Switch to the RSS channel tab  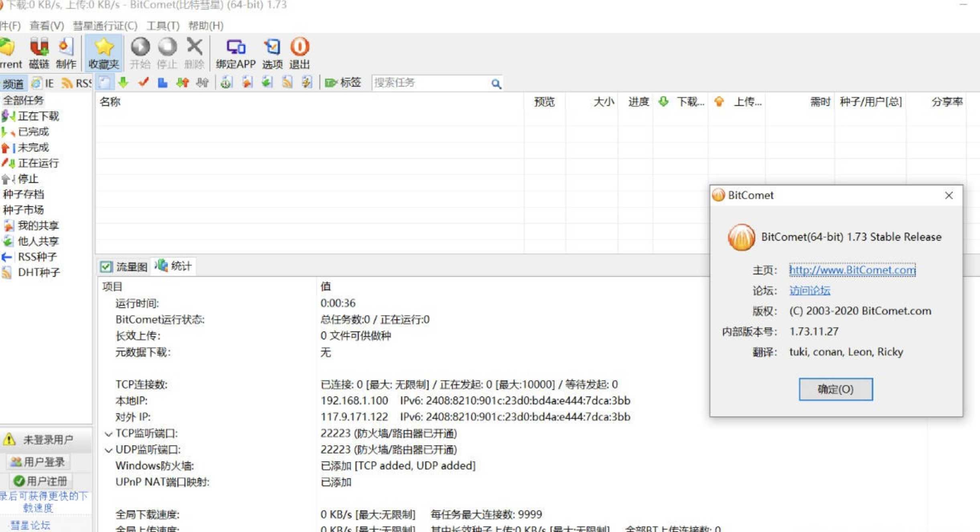76,83
